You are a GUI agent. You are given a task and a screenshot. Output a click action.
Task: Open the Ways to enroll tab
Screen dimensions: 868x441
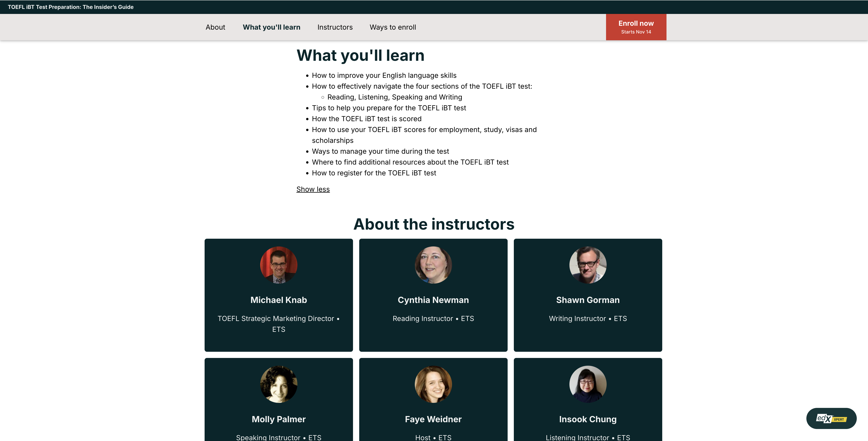click(x=393, y=27)
